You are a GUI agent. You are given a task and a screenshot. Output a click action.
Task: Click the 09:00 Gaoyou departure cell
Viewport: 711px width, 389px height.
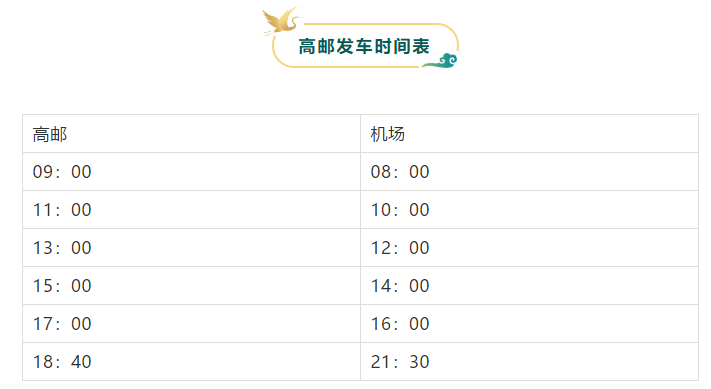[x=191, y=172]
